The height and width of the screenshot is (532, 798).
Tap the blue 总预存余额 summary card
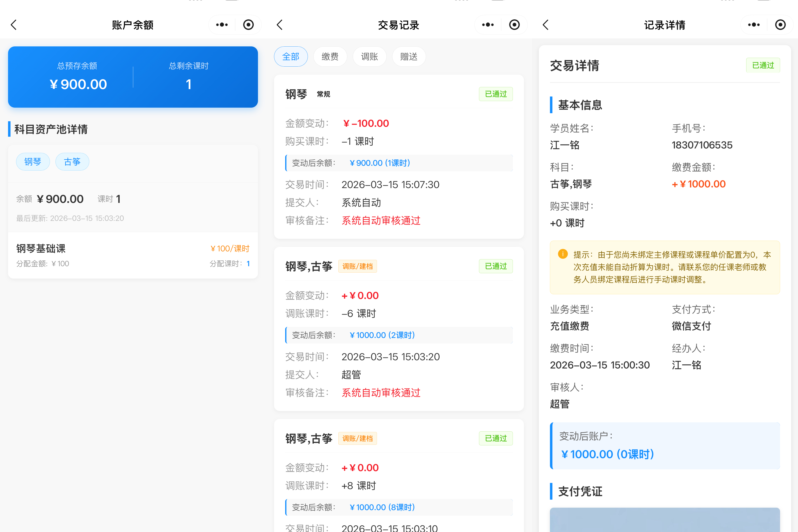[x=133, y=77]
